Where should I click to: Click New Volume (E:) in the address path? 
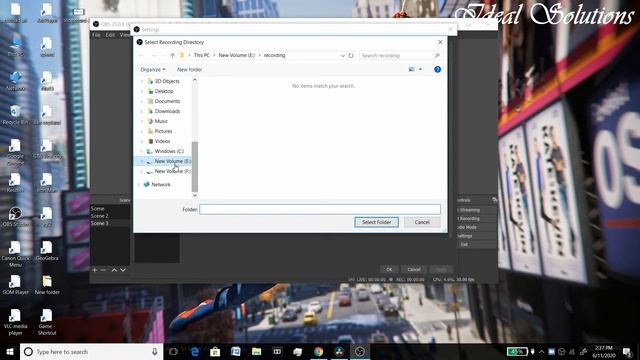click(237, 55)
